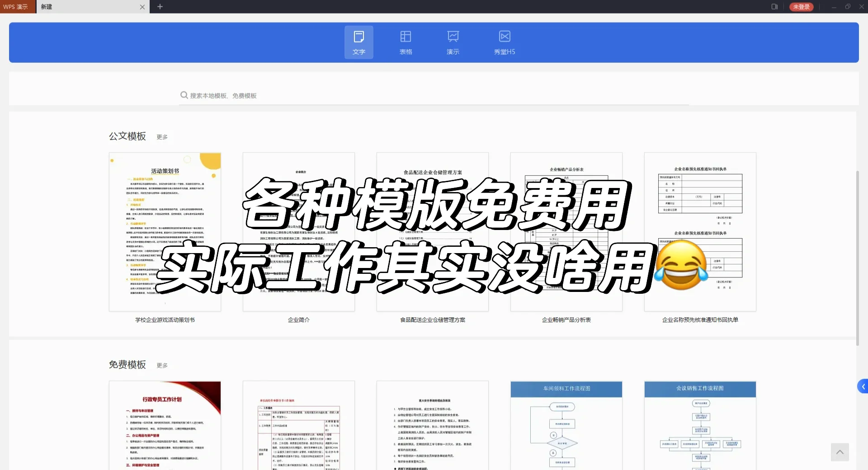Click the back-to-top arrow icon
Screen dimensions: 868x470
coord(839,452)
